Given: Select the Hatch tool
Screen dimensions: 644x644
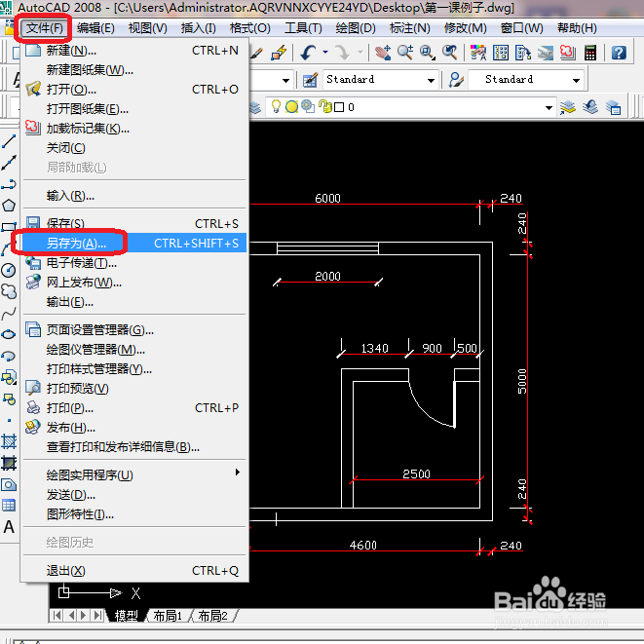Looking at the screenshot, I should [x=9, y=442].
